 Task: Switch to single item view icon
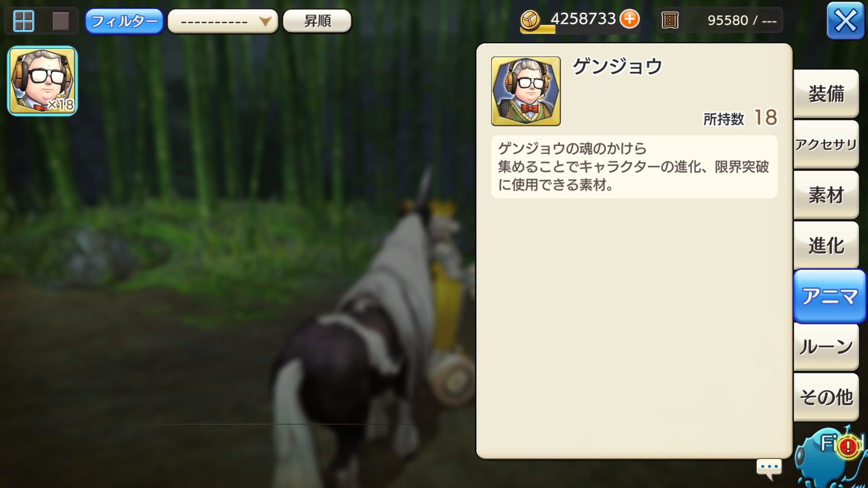click(x=61, y=21)
